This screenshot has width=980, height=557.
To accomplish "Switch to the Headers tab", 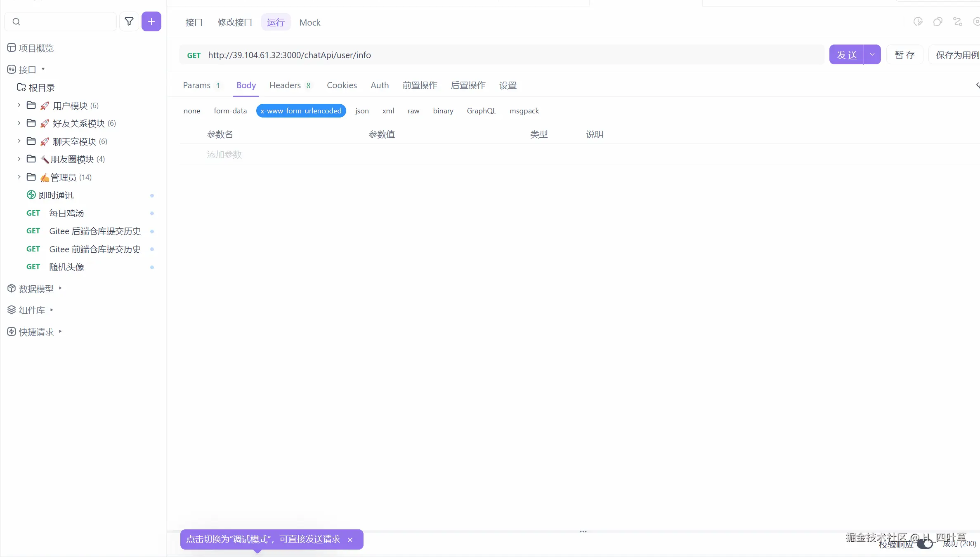I will pyautogui.click(x=285, y=85).
